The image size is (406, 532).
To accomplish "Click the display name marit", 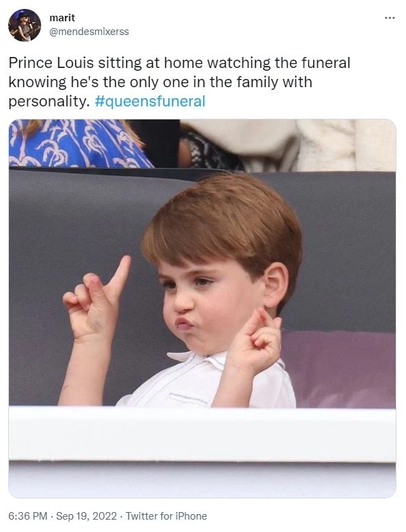I will point(62,18).
